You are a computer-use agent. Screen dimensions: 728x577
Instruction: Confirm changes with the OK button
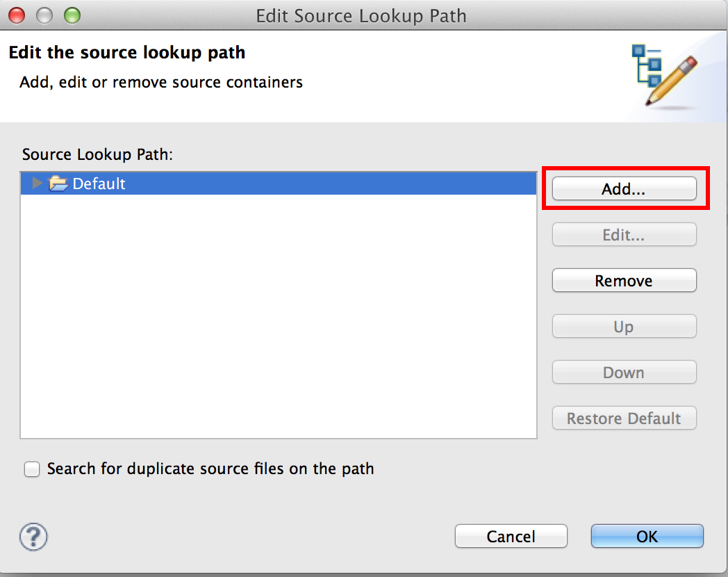(647, 536)
